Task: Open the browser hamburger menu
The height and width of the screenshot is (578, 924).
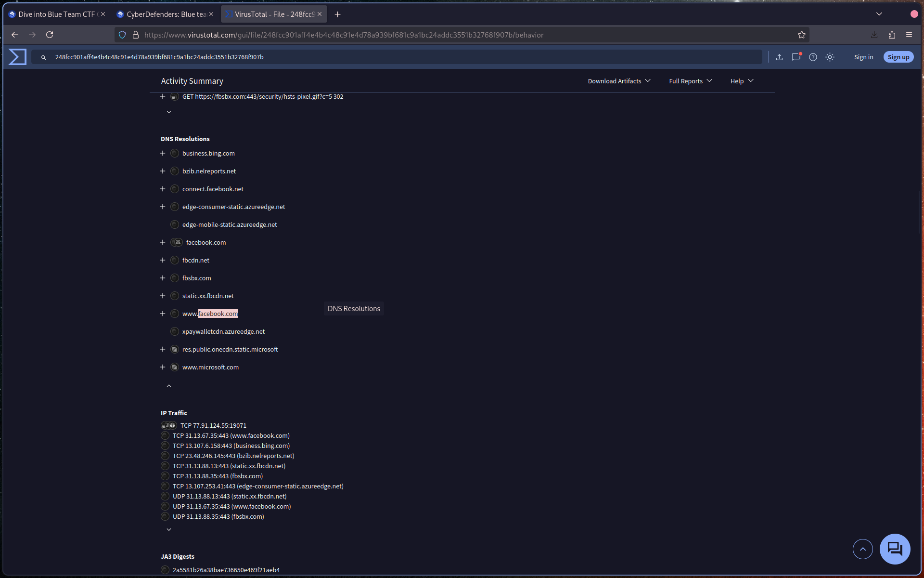Action: pyautogui.click(x=909, y=35)
